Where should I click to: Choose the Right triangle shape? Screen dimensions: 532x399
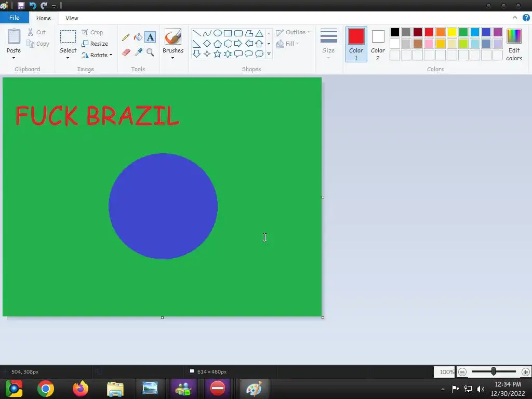(196, 44)
